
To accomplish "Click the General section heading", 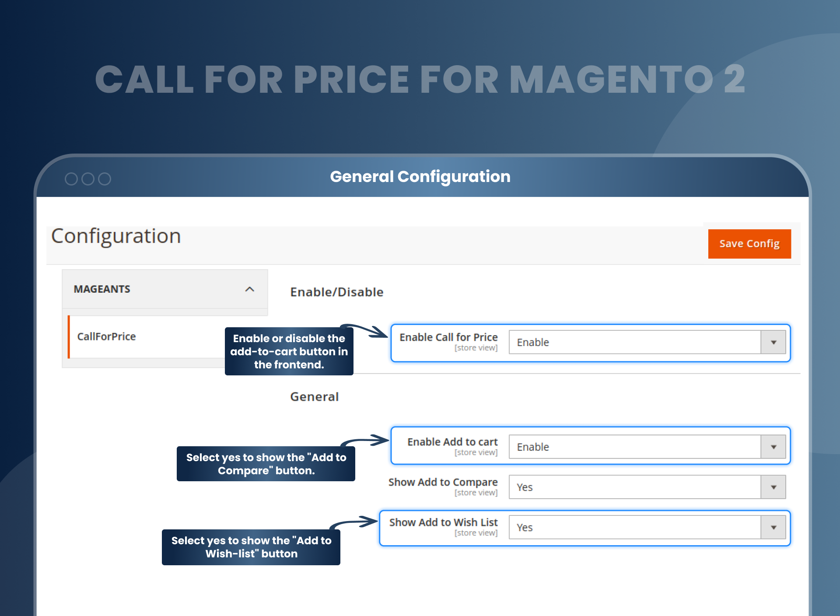I will [314, 396].
